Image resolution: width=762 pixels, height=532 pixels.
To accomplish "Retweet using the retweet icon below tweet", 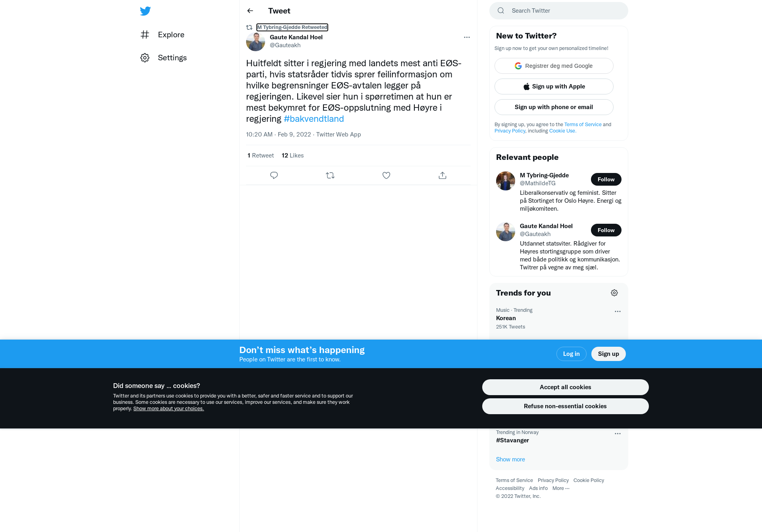I will (330, 175).
